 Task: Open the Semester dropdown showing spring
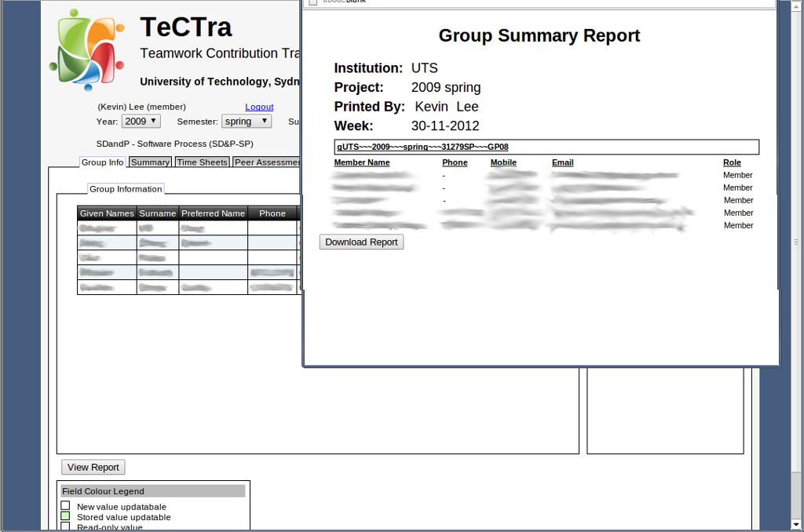247,122
